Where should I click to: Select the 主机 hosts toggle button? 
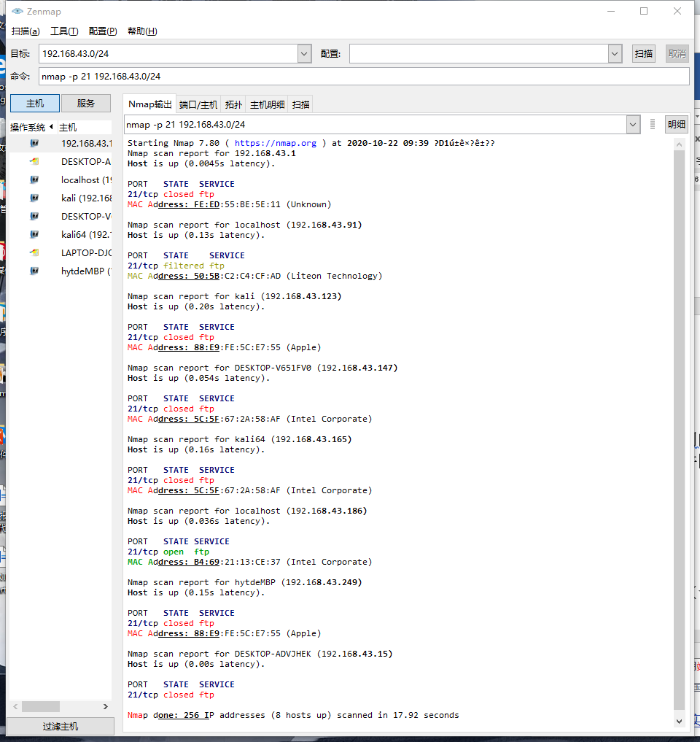point(35,103)
